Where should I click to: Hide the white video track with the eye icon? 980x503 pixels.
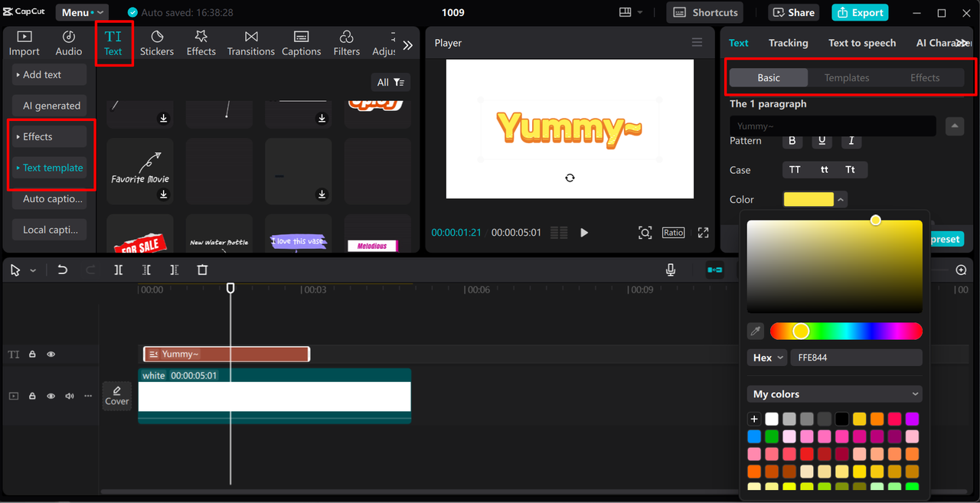51,396
